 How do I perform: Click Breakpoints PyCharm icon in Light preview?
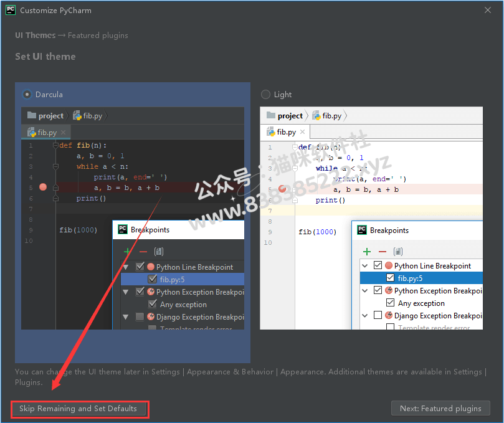pos(362,230)
